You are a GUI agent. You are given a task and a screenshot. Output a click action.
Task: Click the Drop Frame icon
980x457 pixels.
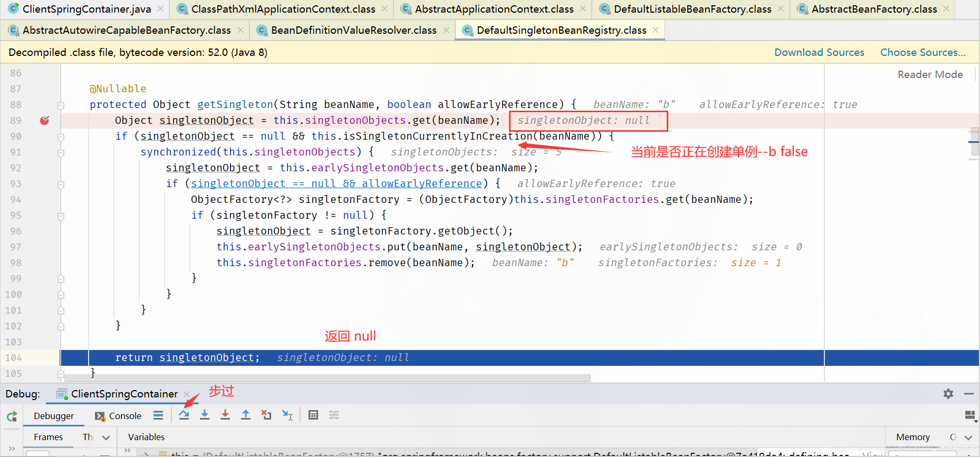pos(266,415)
